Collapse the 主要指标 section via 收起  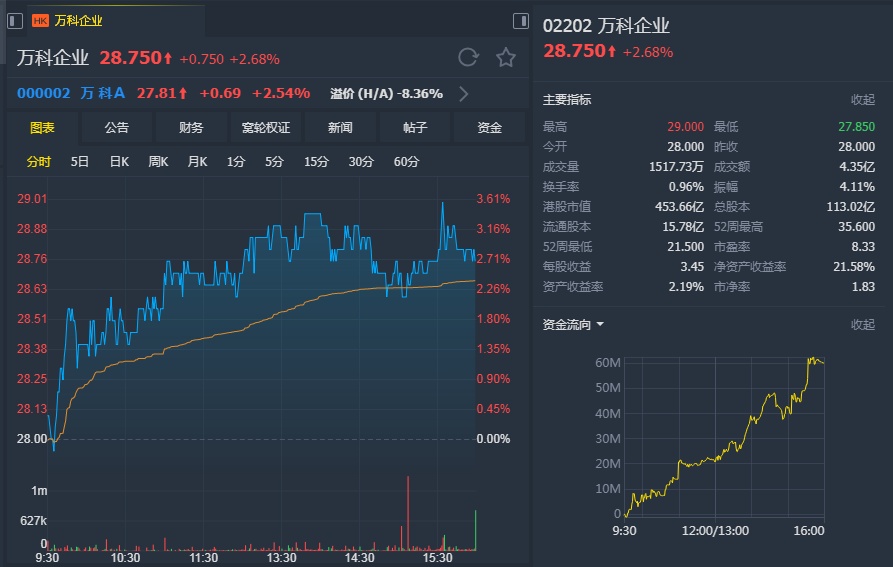[862, 100]
